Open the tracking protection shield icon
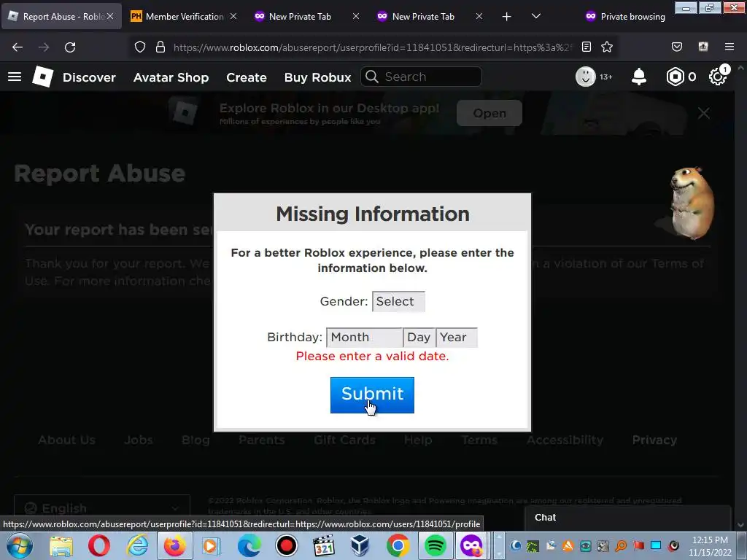 pos(139,47)
